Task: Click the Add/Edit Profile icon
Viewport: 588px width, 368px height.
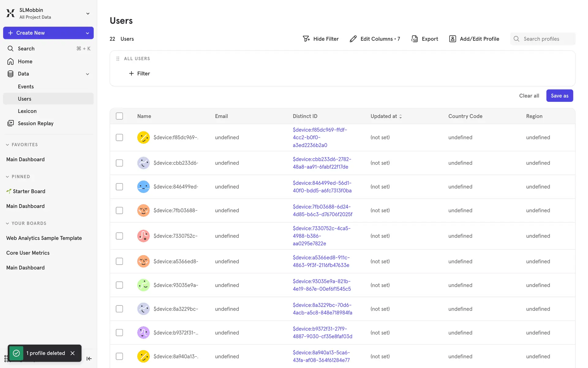Action: [452, 39]
